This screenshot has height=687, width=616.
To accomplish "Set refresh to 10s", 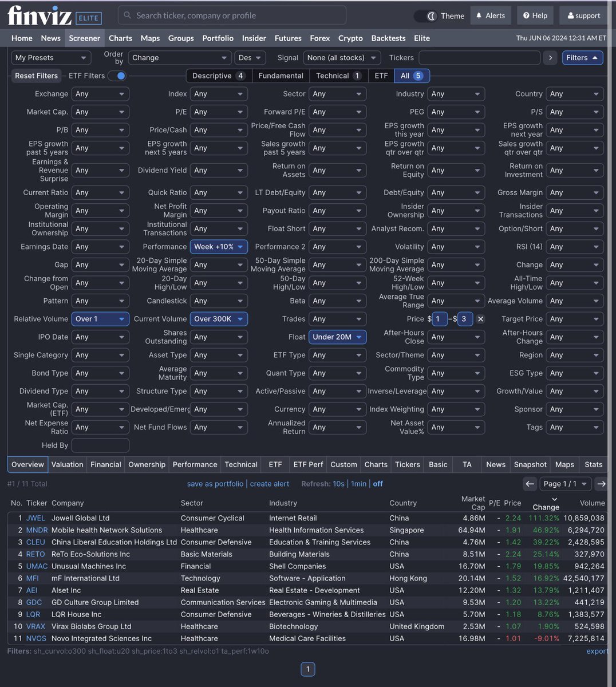I will pos(339,484).
